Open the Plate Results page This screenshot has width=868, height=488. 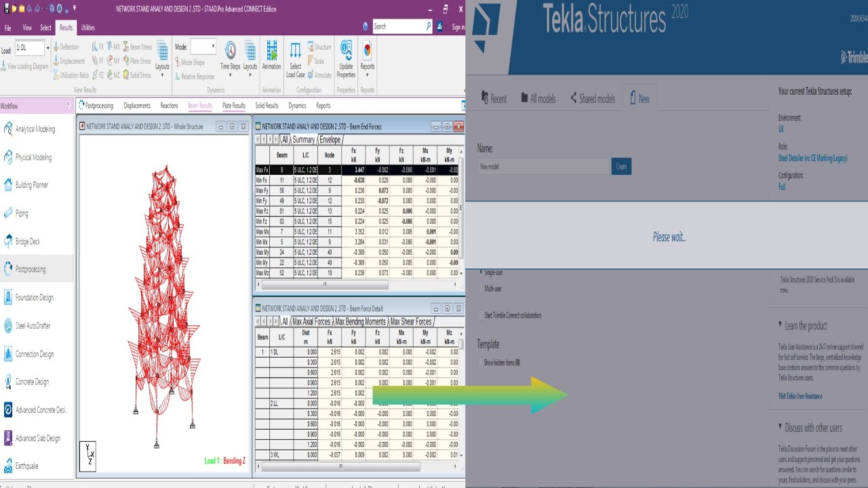pyautogui.click(x=234, y=106)
